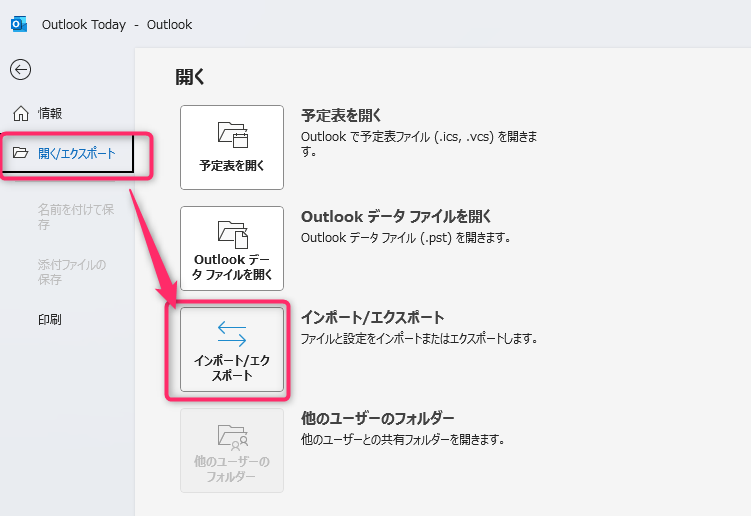
Task: Click the インポート/エクスポート button
Action: click(232, 350)
